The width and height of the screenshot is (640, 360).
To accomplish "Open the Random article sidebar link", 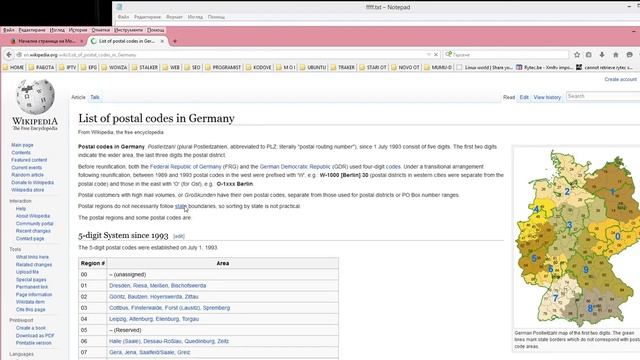I will click(x=27, y=175).
